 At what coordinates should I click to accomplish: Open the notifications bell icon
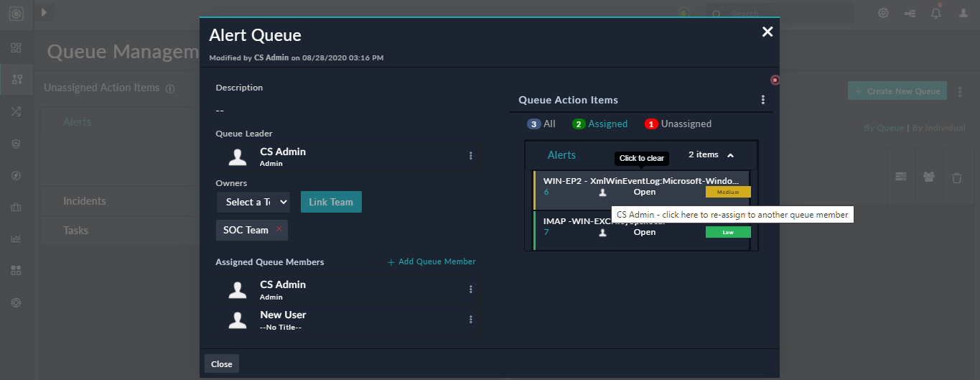tap(936, 13)
